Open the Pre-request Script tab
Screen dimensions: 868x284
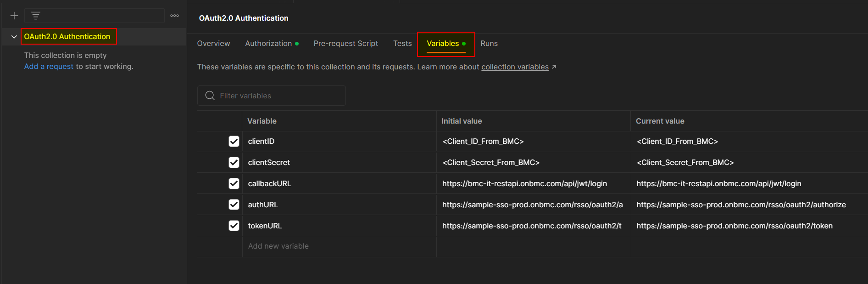click(345, 44)
